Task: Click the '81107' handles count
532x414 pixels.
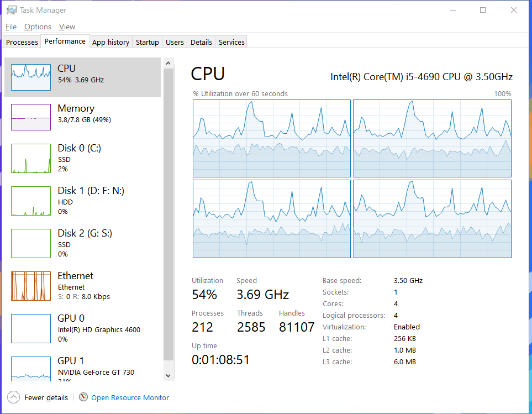Action: [x=297, y=327]
